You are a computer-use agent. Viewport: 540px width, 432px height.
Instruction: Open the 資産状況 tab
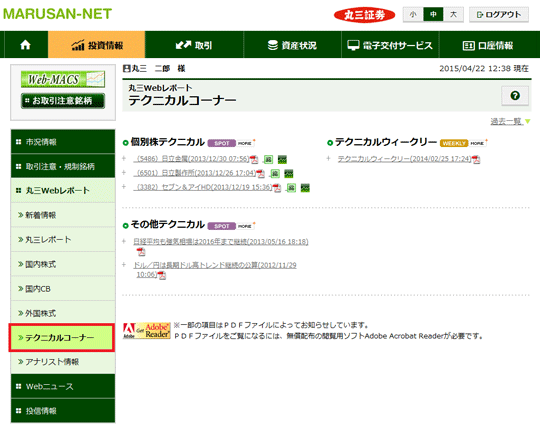pyautogui.click(x=292, y=45)
